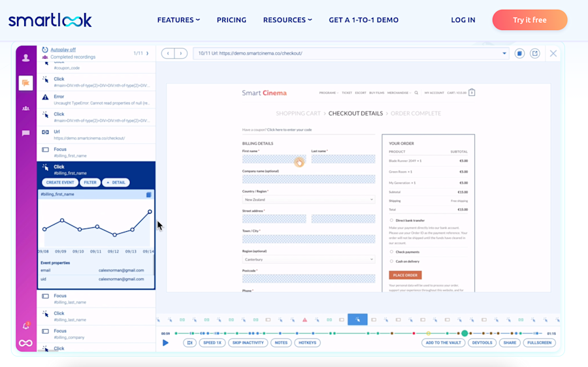The width and height of the screenshot is (588, 367).
Task: Select Check payments radio button
Action: [x=391, y=252]
